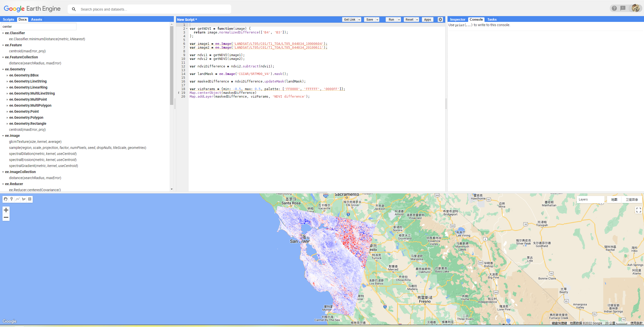Image resolution: width=644 pixels, height=327 pixels.
Task: Select the draw polygon shape tool
Action: (24, 199)
